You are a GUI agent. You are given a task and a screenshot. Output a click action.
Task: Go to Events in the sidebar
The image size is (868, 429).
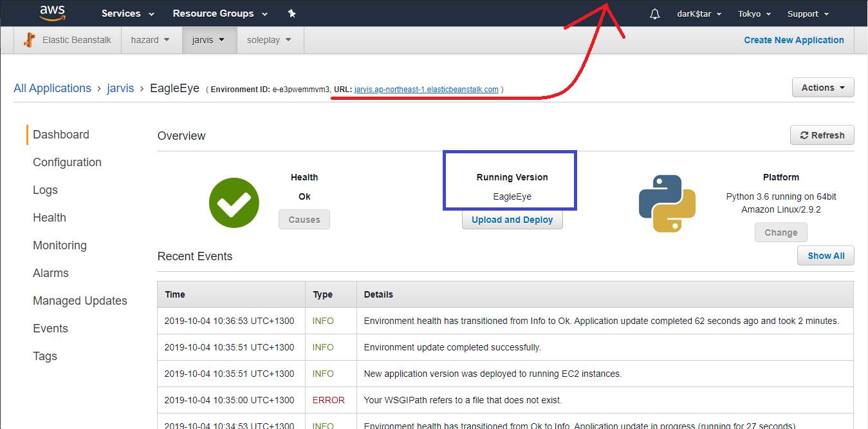coord(50,329)
